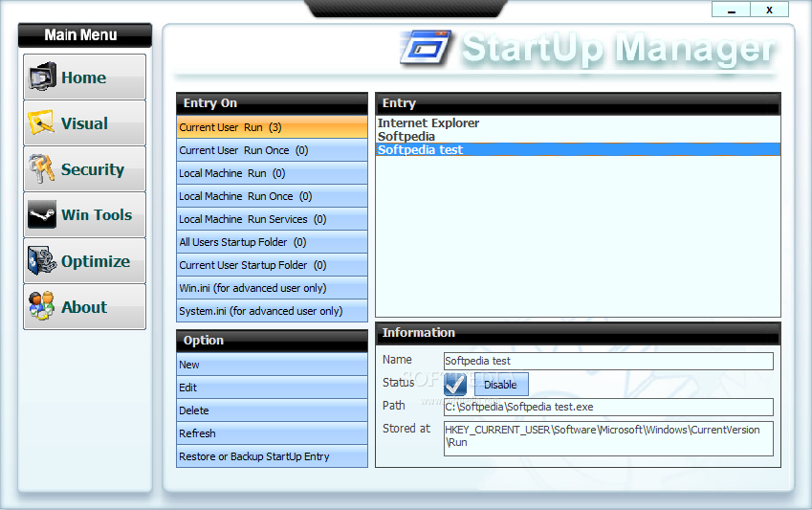Click the About people icon
Image resolution: width=812 pixels, height=510 pixels.
[41, 306]
